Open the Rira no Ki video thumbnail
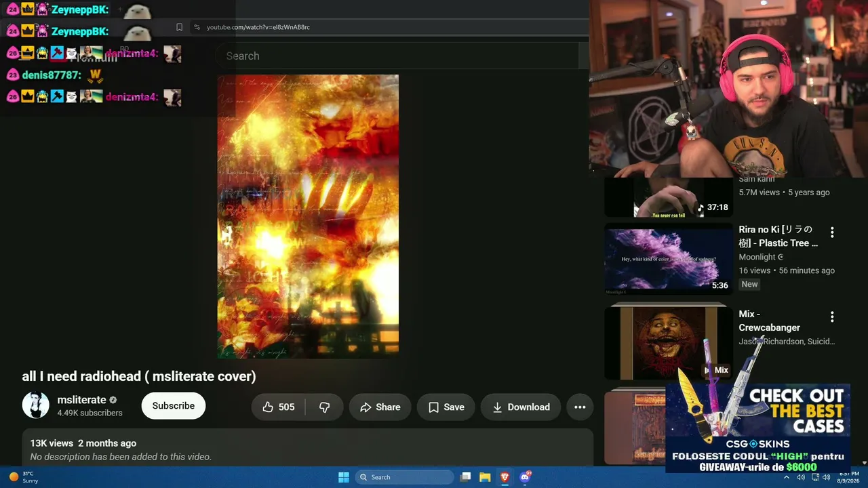The width and height of the screenshot is (868, 488). [x=669, y=260]
